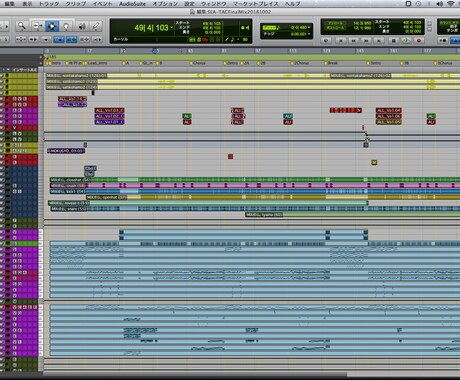The width and height of the screenshot is (460, 380).
Task: Jump to the Lead_Intro marker
Action: point(96,63)
